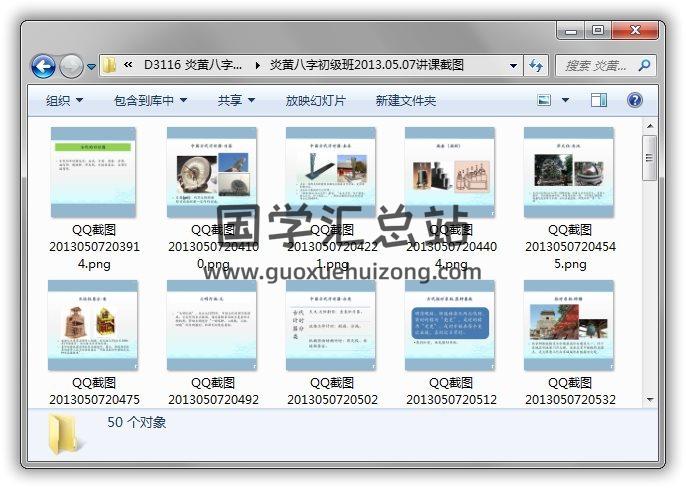Click inside the search input field
Screen dimensions: 686x489
pos(595,66)
